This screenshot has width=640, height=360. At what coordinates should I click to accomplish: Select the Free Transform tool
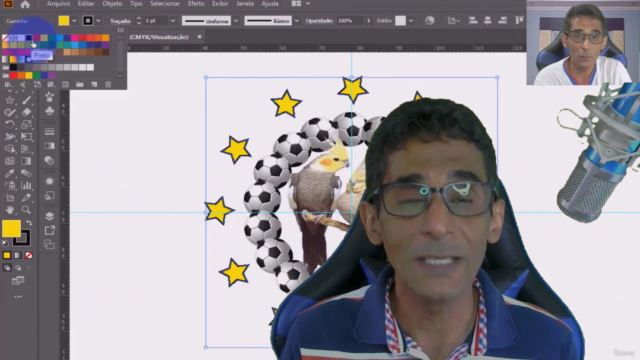[x=27, y=137]
